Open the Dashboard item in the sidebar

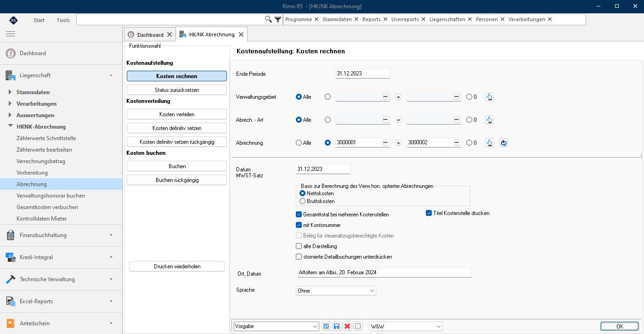pos(61,53)
